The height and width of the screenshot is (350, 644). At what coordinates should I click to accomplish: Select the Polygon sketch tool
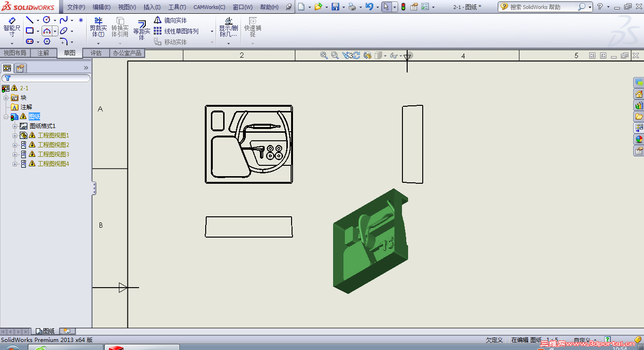[x=46, y=42]
